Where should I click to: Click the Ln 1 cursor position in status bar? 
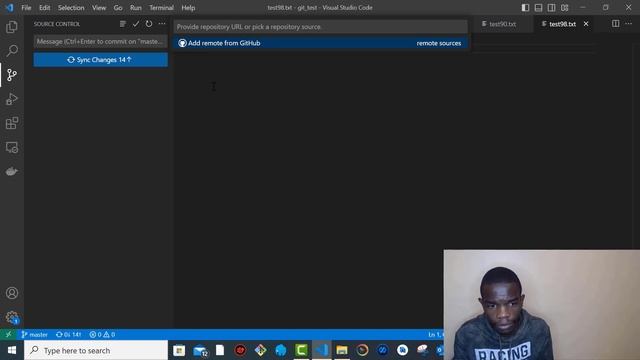pyautogui.click(x=435, y=334)
